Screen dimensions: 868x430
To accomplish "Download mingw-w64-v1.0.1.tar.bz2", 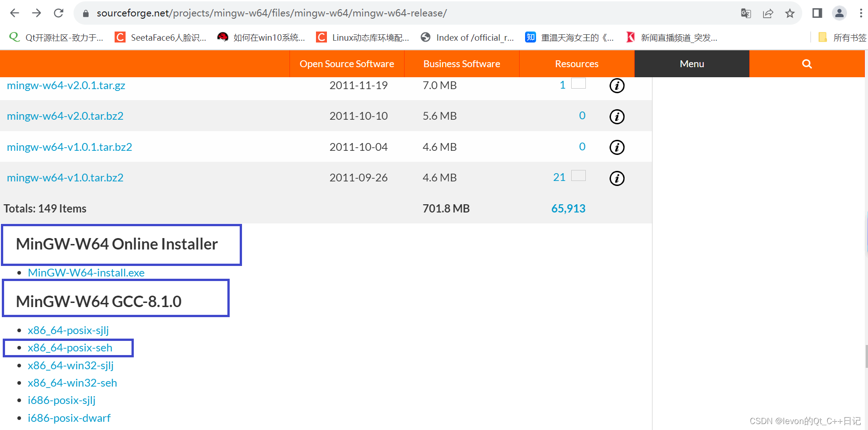I will point(69,147).
